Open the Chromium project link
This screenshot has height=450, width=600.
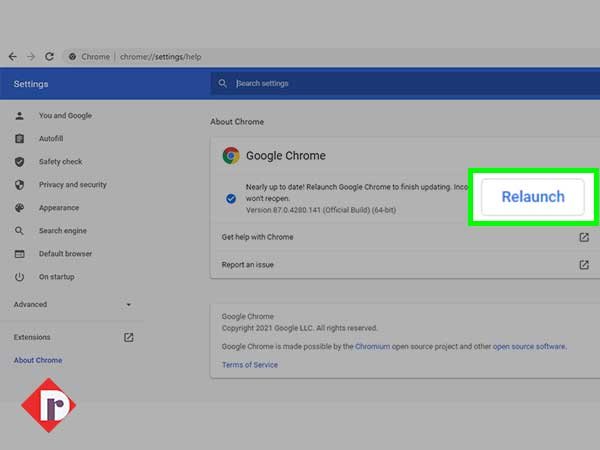[372, 346]
